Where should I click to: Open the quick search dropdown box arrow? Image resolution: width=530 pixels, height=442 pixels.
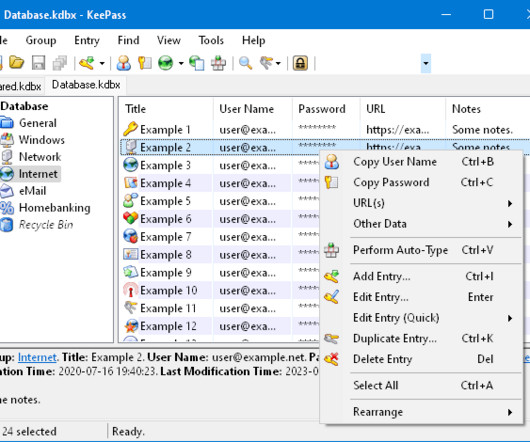tap(426, 63)
